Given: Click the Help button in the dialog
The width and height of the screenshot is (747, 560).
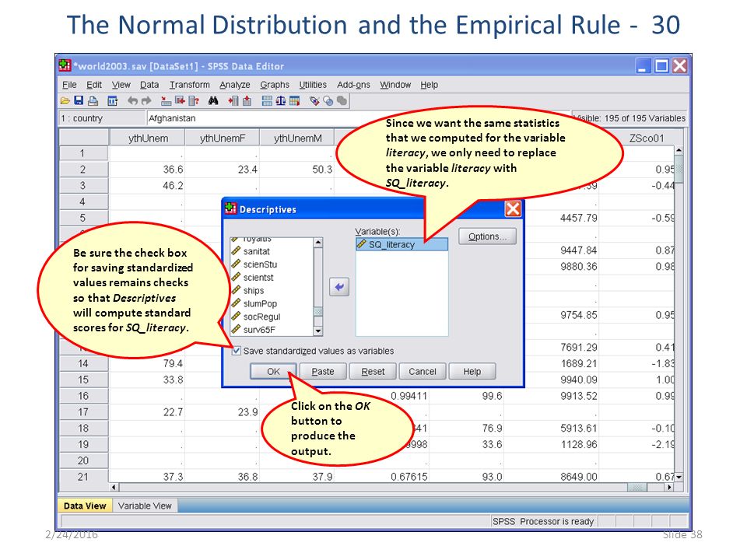Looking at the screenshot, I should (x=472, y=372).
